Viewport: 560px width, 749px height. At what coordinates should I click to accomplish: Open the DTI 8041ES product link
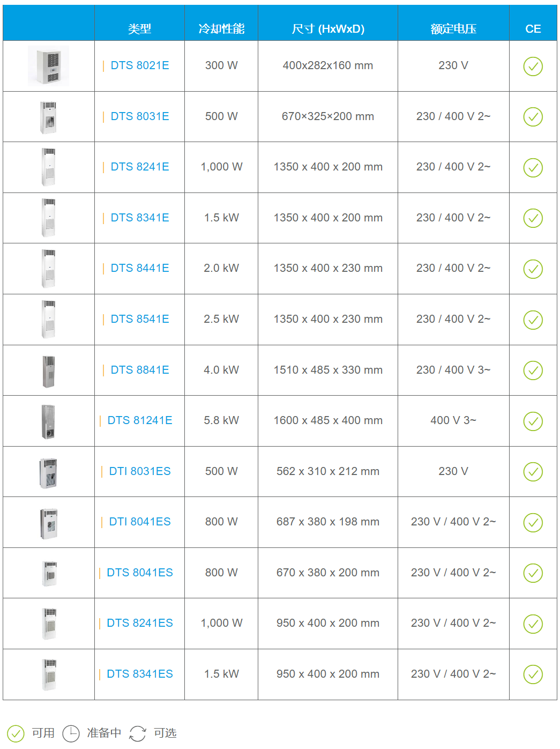[139, 522]
